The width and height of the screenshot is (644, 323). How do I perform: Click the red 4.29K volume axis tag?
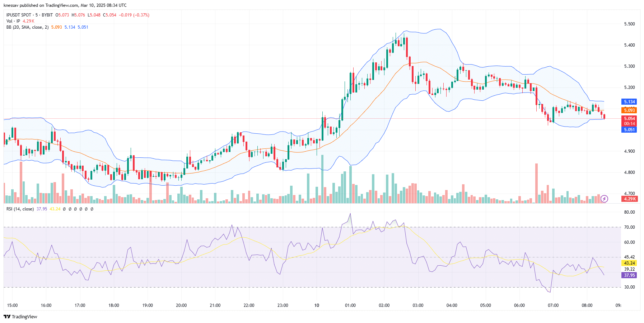(x=630, y=199)
